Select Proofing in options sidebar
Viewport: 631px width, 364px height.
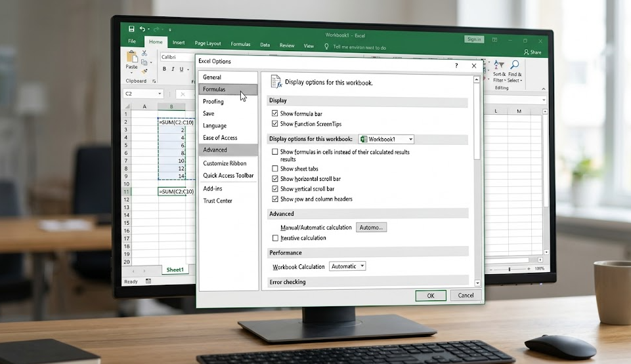(228, 101)
